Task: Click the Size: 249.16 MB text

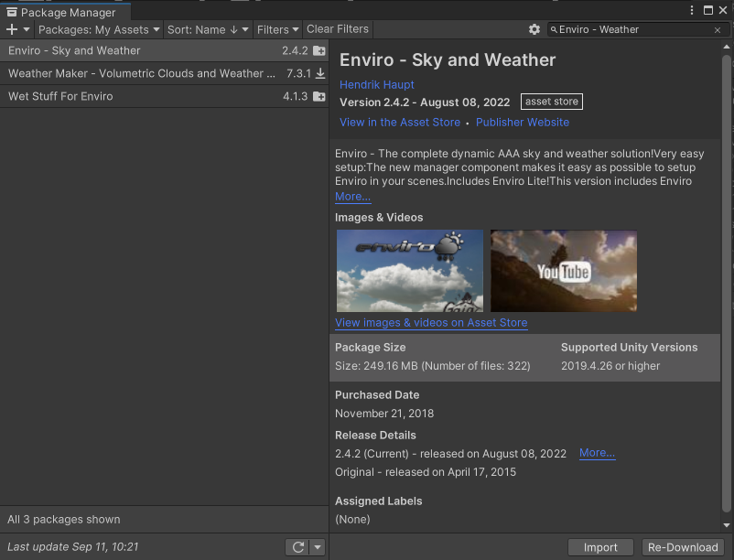Action: 433,366
